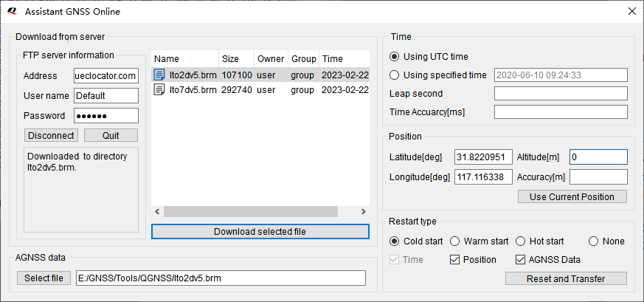Focus the position Accuracy field
This screenshot has height=302, width=644.
[x=598, y=177]
